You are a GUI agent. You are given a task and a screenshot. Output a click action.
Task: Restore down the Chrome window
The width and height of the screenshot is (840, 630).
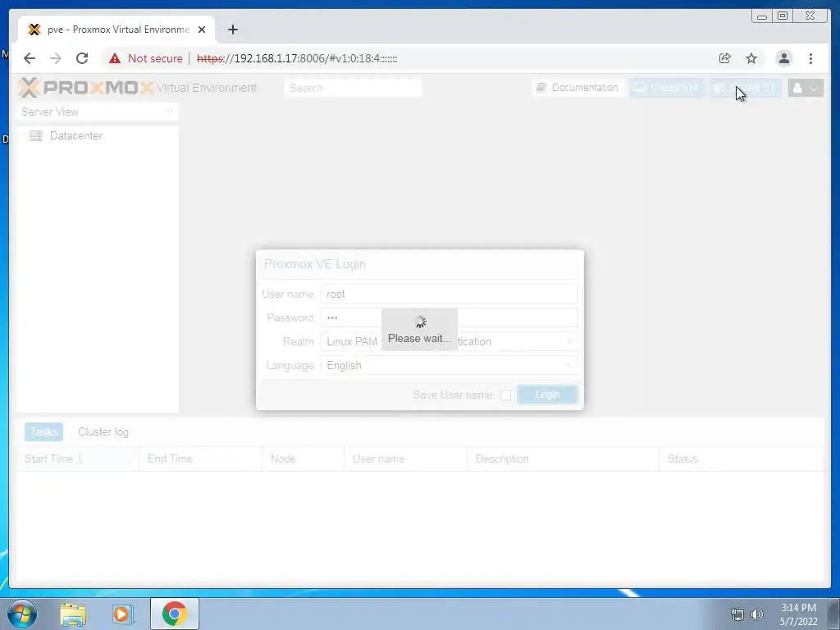click(x=782, y=16)
